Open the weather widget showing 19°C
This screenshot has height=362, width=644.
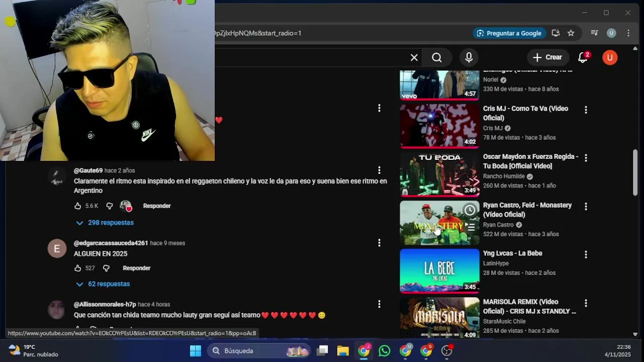pos(34,351)
